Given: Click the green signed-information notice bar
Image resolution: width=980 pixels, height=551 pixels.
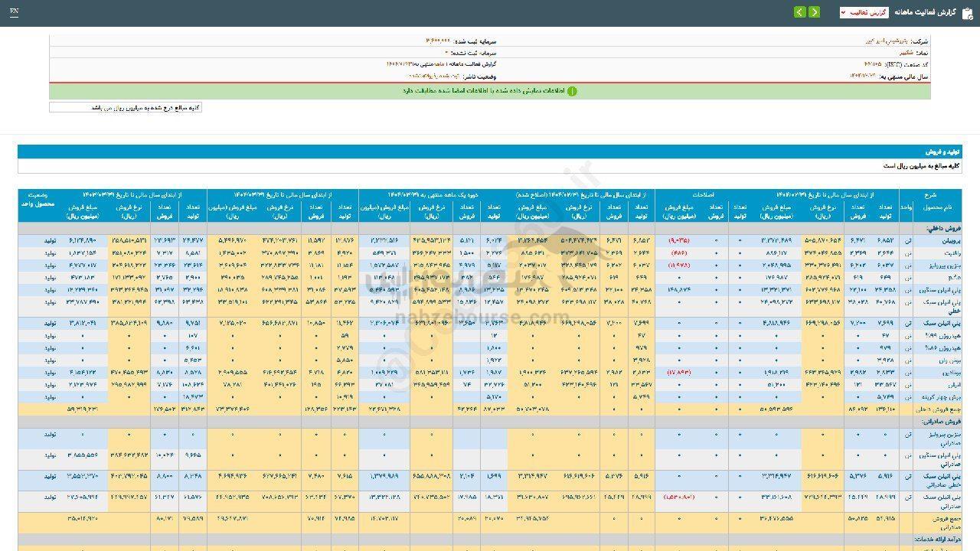Looking at the screenshot, I should (490, 91).
